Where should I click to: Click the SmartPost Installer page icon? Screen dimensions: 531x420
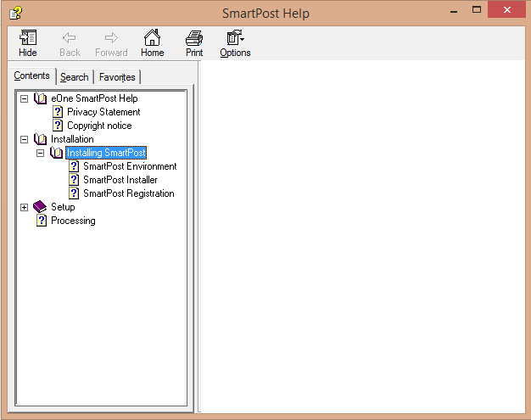pyautogui.click(x=74, y=180)
